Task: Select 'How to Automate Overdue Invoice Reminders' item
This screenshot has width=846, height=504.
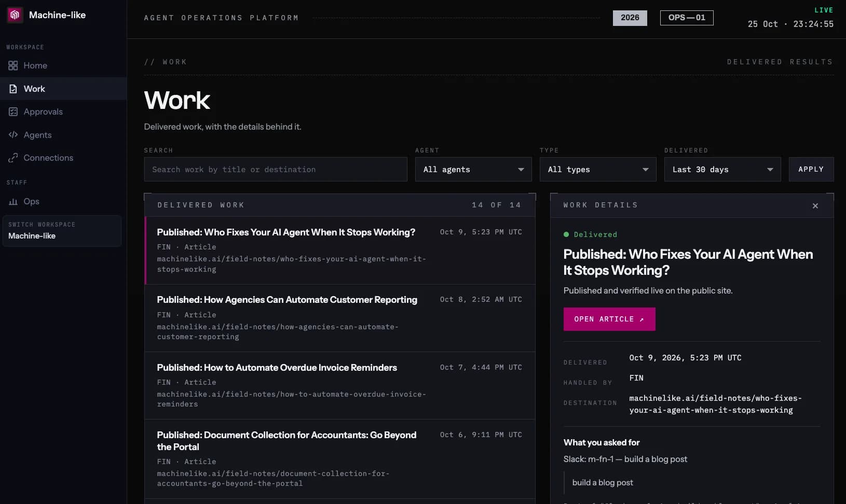Action: [340, 385]
